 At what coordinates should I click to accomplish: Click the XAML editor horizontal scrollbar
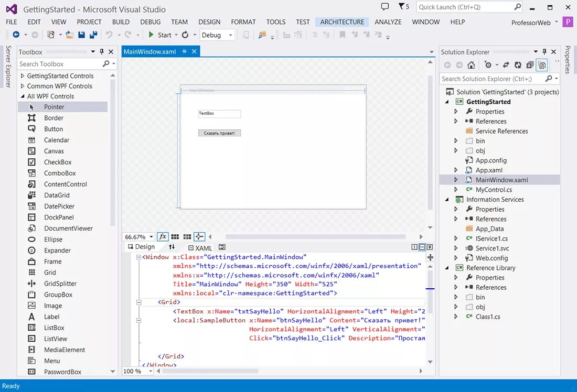point(210,371)
